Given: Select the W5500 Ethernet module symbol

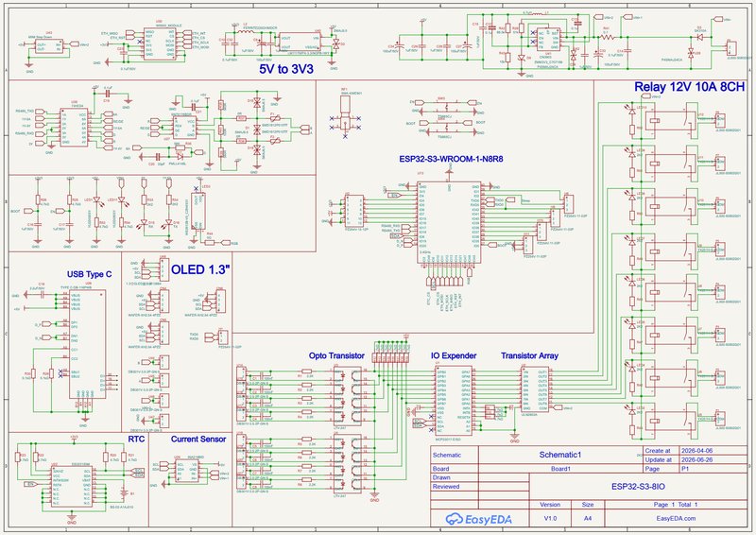Looking at the screenshot, I should pos(159,43).
